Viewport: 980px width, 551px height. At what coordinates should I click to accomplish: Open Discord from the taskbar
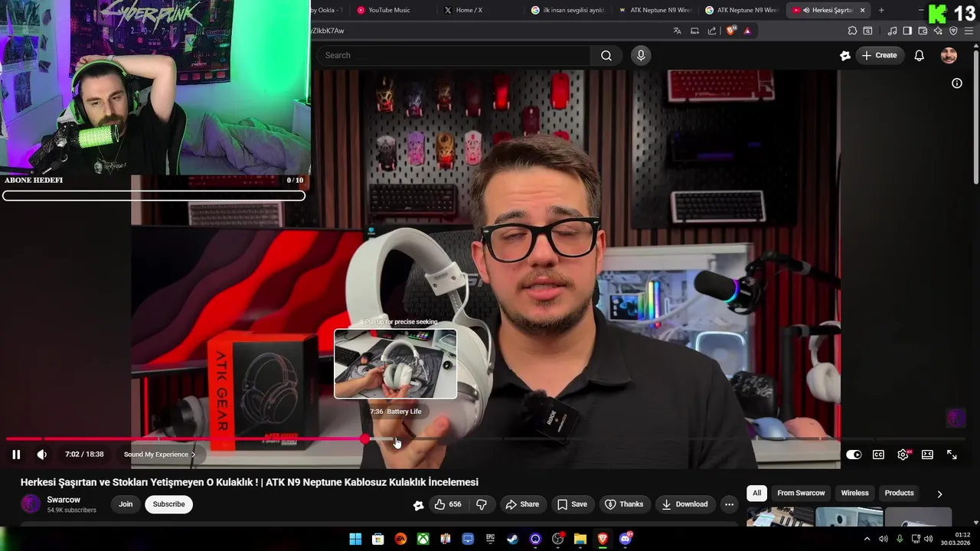(626, 539)
